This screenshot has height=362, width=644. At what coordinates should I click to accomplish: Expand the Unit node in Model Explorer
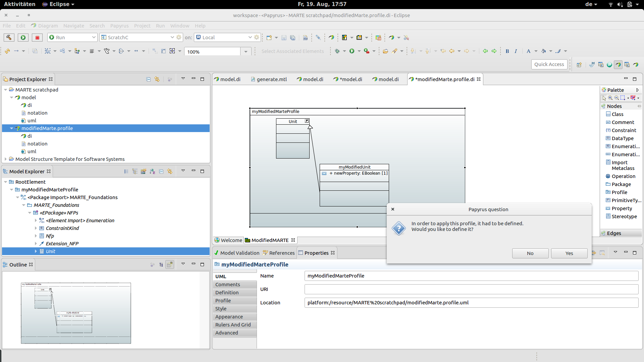(x=36, y=251)
